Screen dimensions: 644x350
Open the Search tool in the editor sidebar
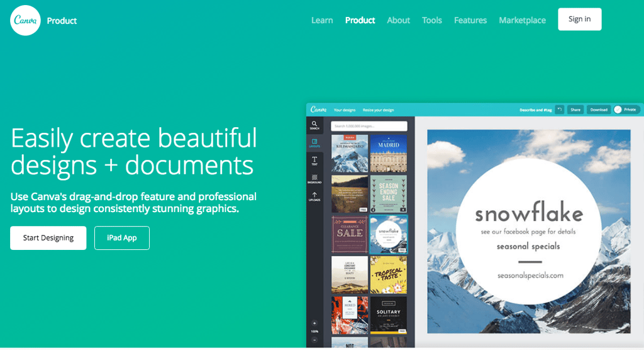point(314,125)
